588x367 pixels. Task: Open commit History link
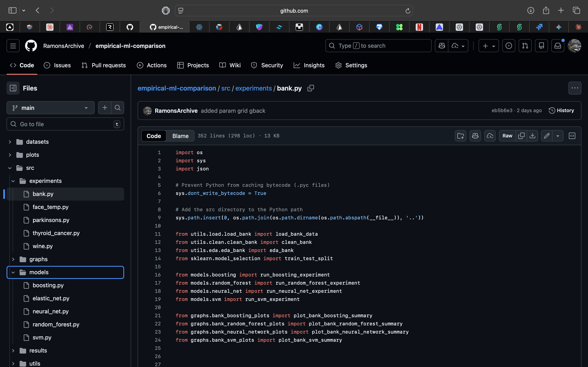click(x=561, y=111)
